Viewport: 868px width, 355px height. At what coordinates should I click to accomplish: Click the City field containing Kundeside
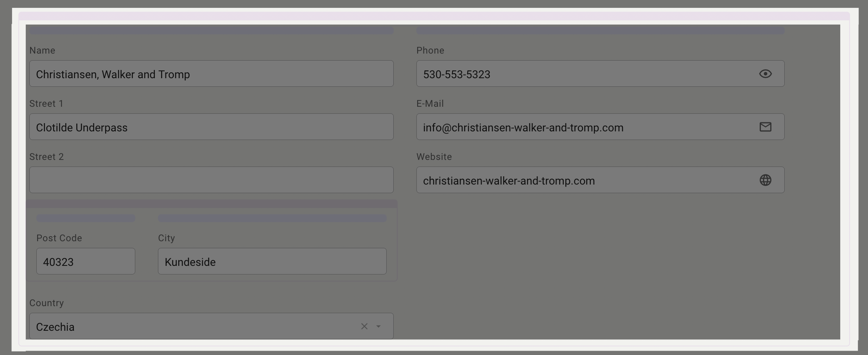point(272,262)
